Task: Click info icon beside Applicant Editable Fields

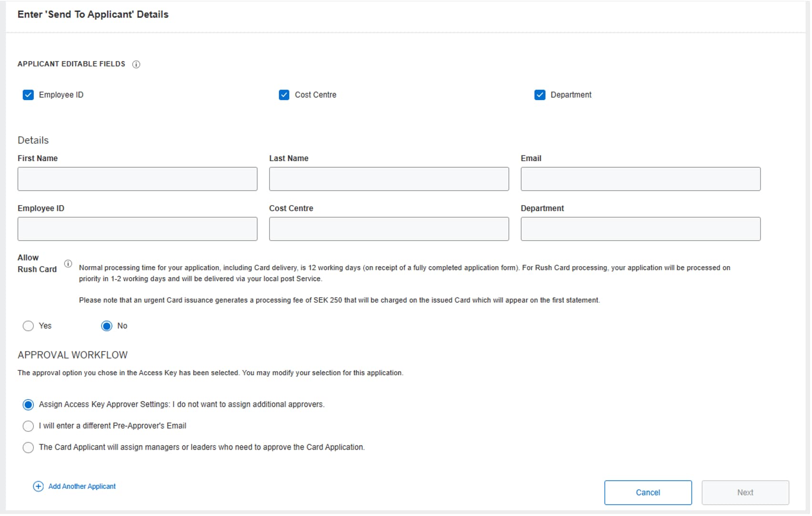Action: (x=136, y=64)
